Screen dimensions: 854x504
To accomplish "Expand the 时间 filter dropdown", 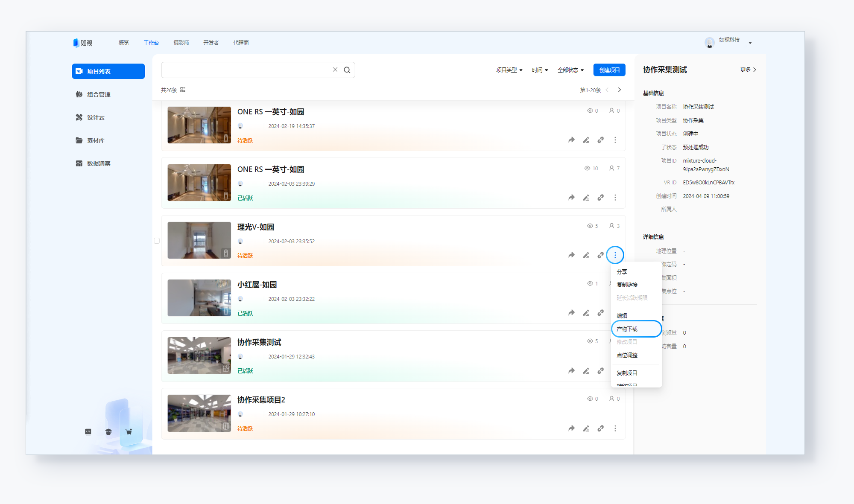I will [x=540, y=70].
